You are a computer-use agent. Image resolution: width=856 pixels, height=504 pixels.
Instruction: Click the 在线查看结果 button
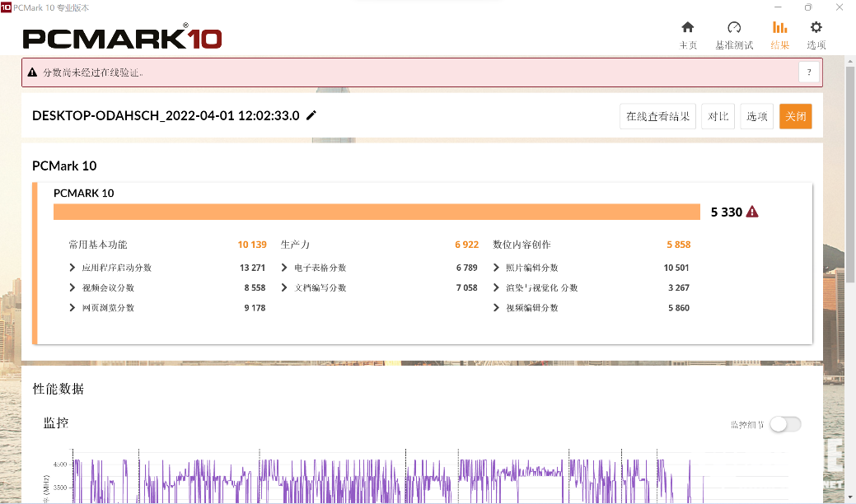pos(657,116)
